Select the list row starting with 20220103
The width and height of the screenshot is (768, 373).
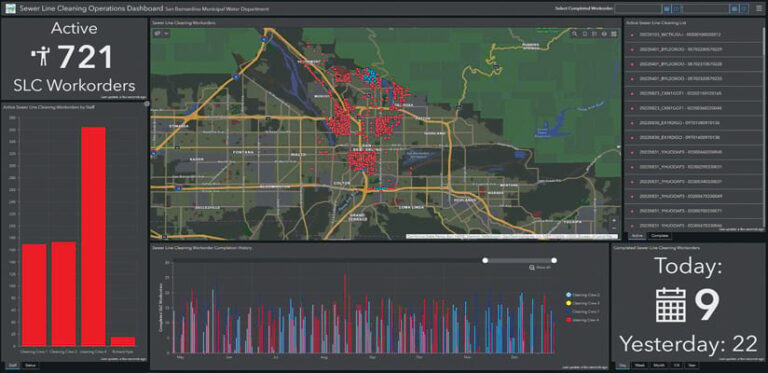tap(693, 35)
